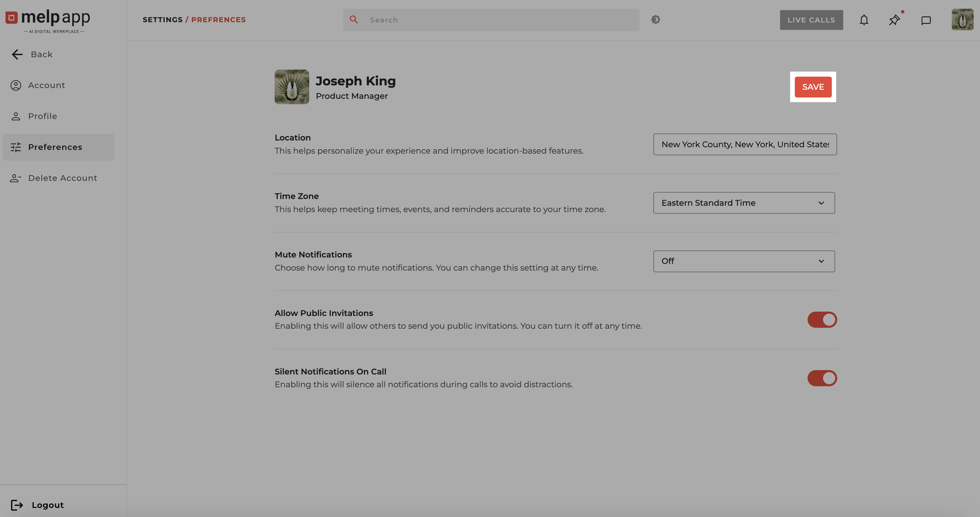Expand the Mute Notifications dropdown
The image size is (980, 517).
coord(744,261)
